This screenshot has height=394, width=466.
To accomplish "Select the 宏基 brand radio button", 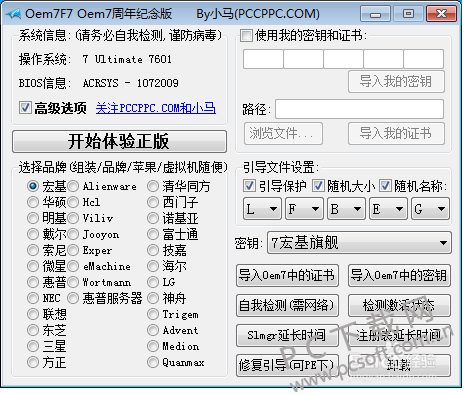I will point(33,186).
